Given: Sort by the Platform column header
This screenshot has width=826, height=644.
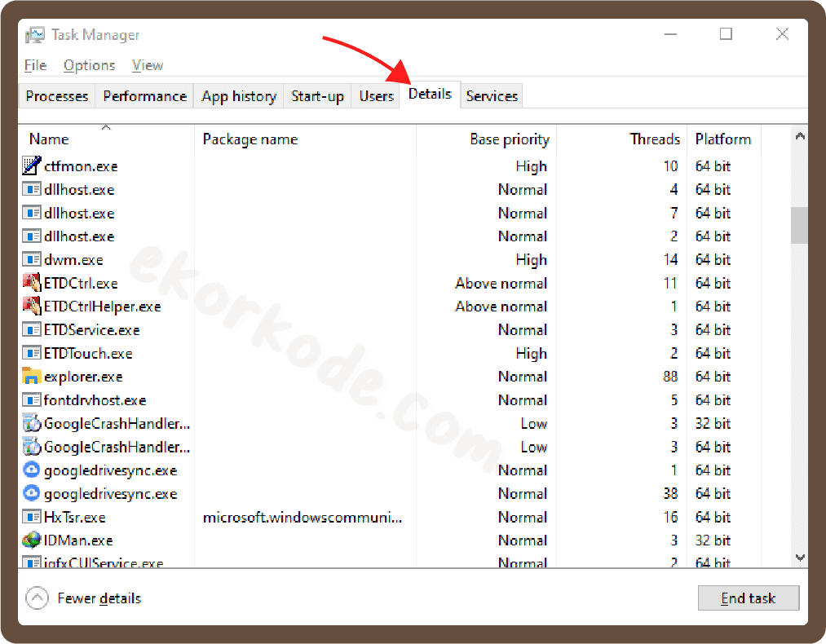Looking at the screenshot, I should click(x=724, y=139).
